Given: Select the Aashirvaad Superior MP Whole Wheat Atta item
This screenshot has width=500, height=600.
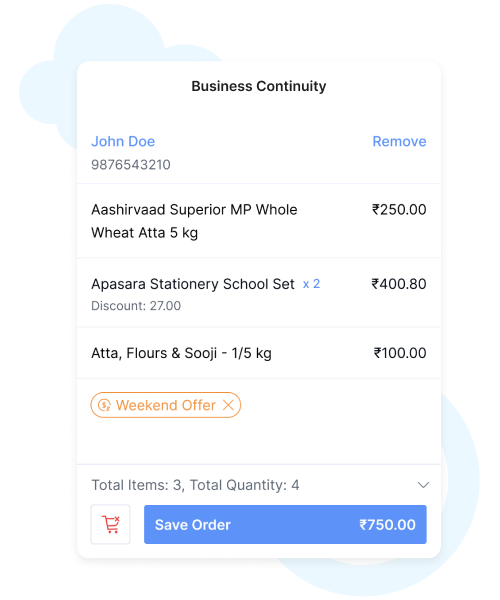Looking at the screenshot, I should pos(259,221).
